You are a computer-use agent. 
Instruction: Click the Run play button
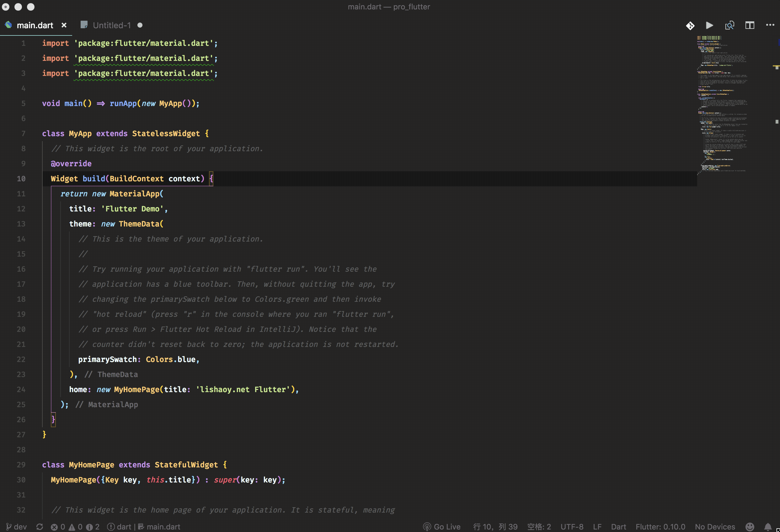click(709, 25)
